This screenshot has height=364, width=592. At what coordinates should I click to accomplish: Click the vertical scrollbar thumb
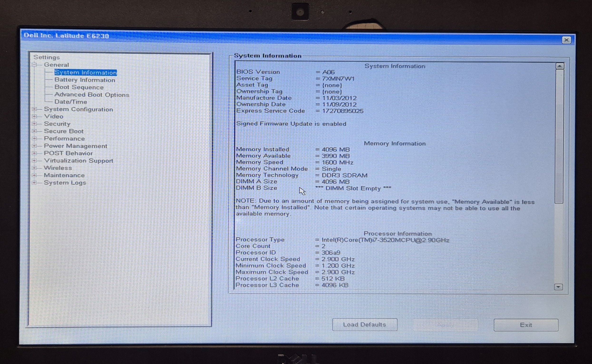pyautogui.click(x=559, y=136)
